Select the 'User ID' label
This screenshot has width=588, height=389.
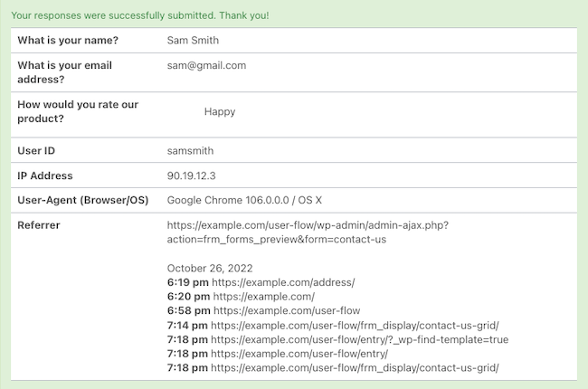click(x=36, y=150)
